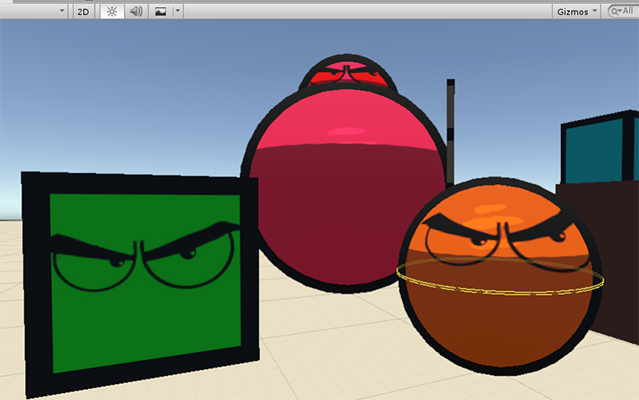
Task: Open effects dropdown arrow next to image icon
Action: click(x=178, y=12)
